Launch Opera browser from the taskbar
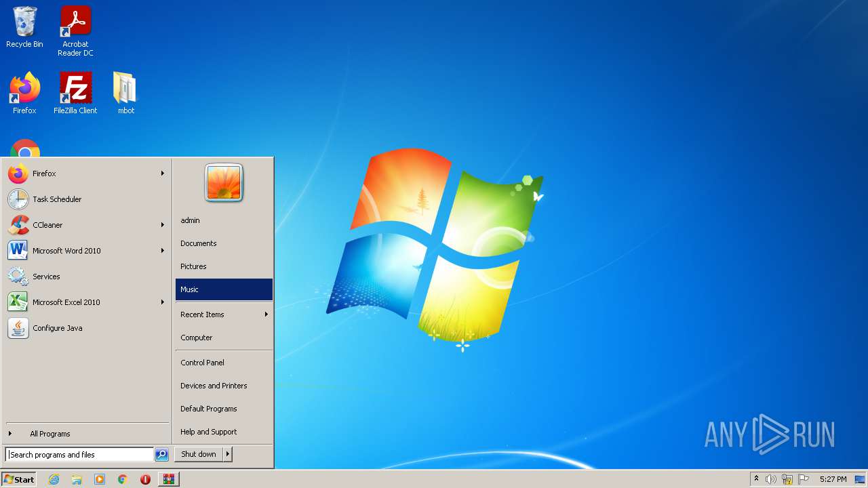The image size is (868, 488). (x=145, y=479)
